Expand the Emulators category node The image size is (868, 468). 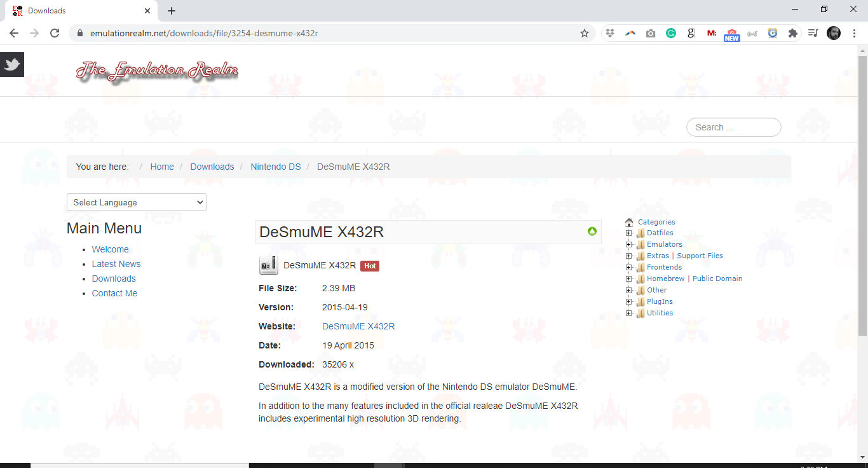[x=629, y=244]
